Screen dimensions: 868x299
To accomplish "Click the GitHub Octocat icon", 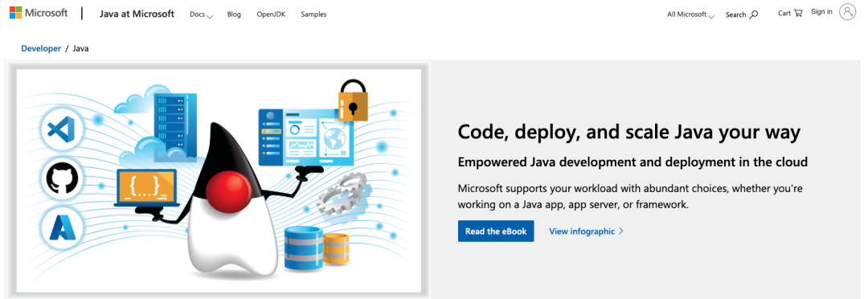I will (62, 178).
